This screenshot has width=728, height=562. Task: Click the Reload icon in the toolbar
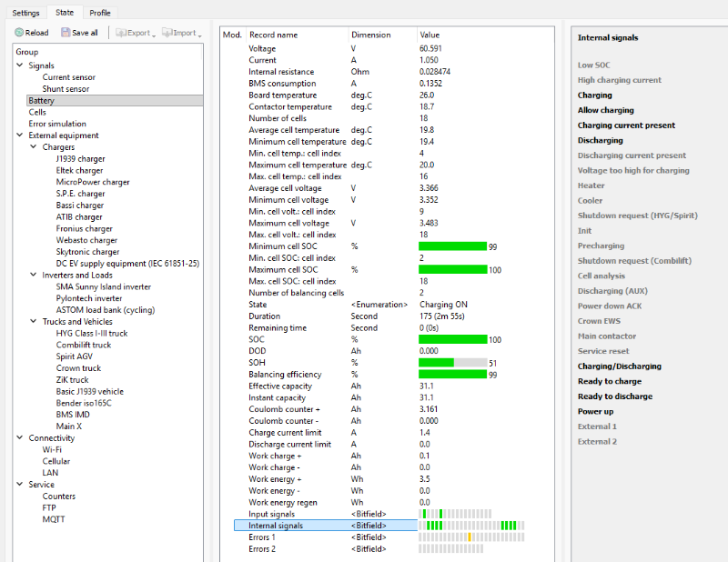[x=19, y=33]
